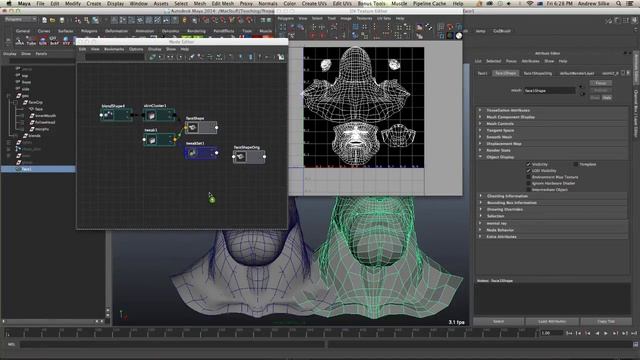Select the faceShape node in Node Editor
The height and width of the screenshot is (360, 640).
(x=201, y=127)
